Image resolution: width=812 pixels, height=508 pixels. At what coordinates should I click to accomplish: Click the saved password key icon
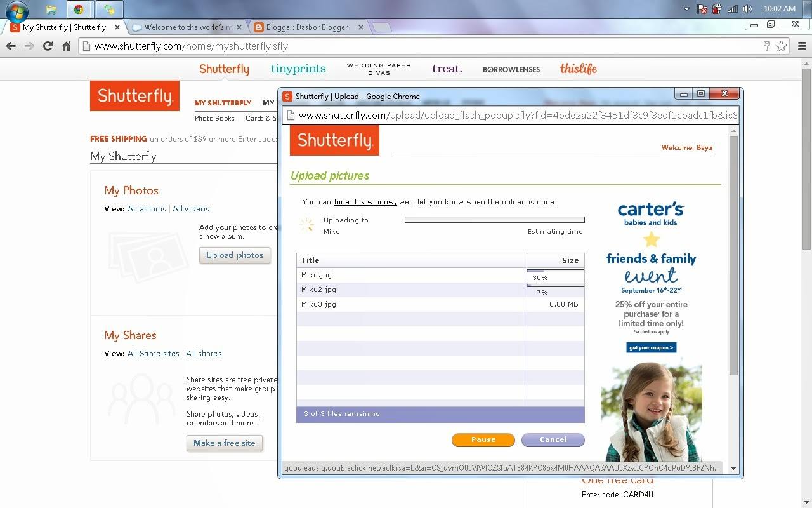pos(766,46)
